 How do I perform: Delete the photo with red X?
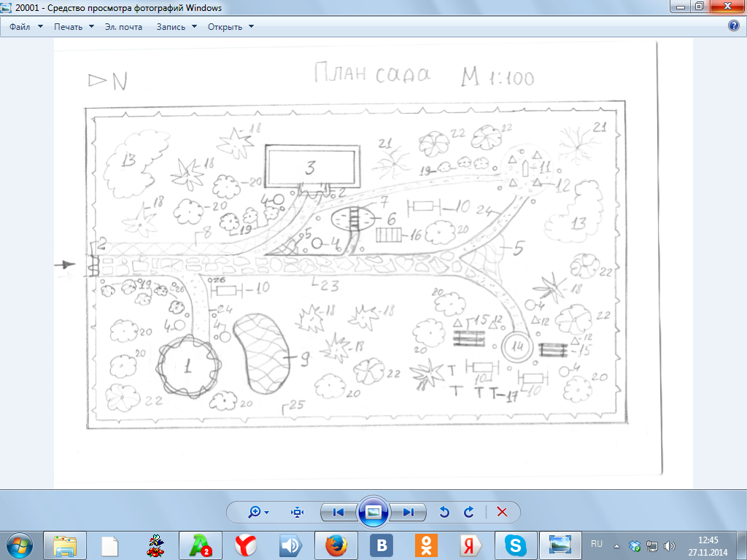(x=502, y=512)
